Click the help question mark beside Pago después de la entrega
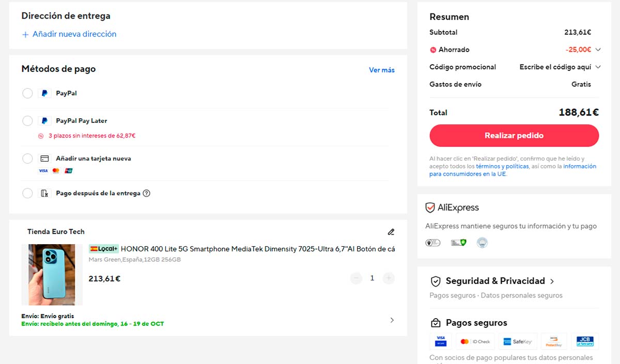The width and height of the screenshot is (620, 364). [146, 194]
